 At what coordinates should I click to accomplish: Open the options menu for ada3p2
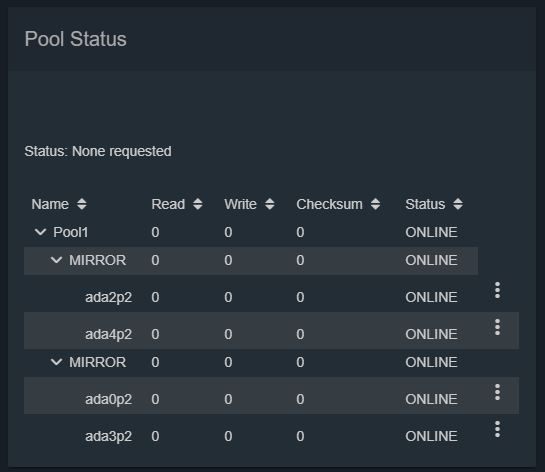coord(497,429)
